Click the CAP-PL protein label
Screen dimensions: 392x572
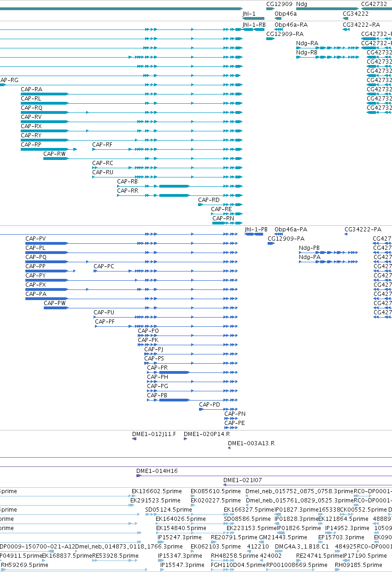(x=35, y=248)
